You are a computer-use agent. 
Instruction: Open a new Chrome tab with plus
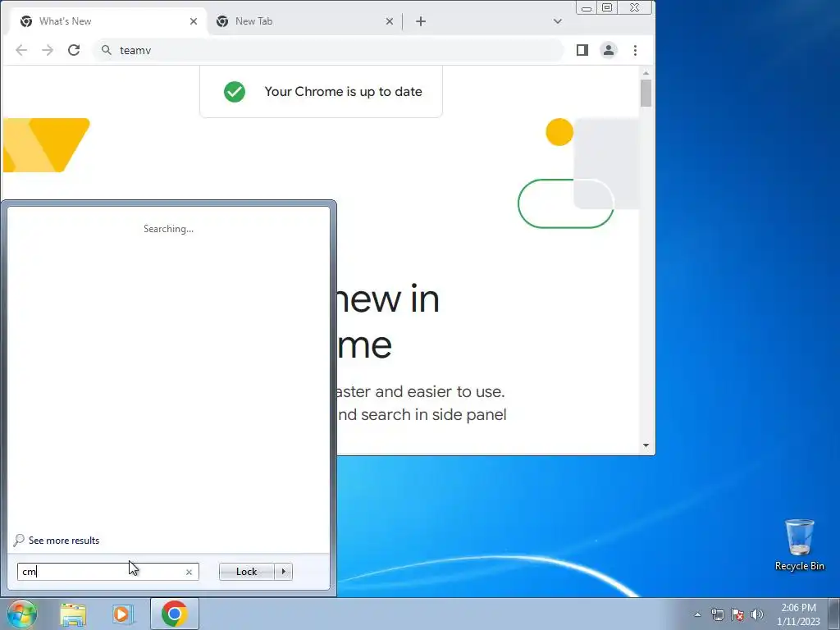point(421,21)
